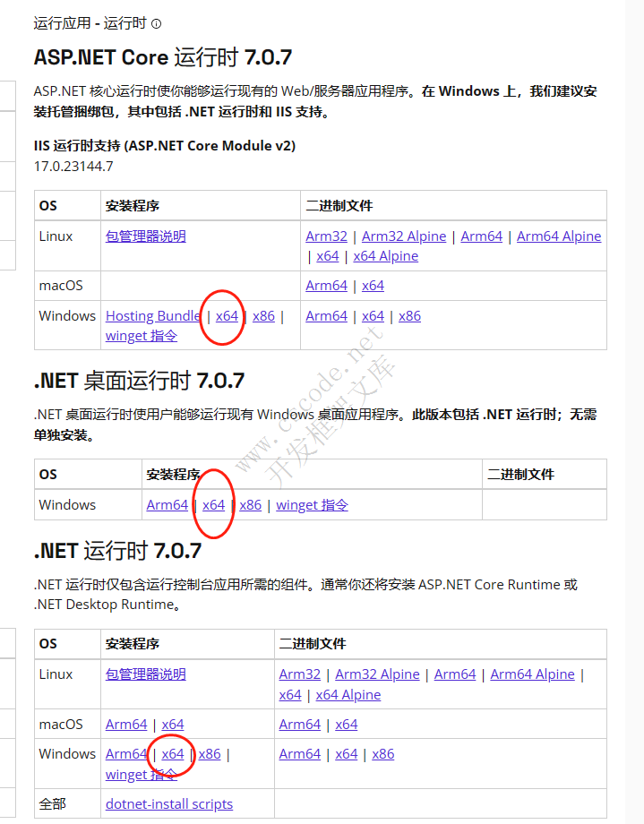The image size is (644, 824).
Task: Open Linux 包管理器说明 link in .NET 运行时 table
Action: point(146,674)
